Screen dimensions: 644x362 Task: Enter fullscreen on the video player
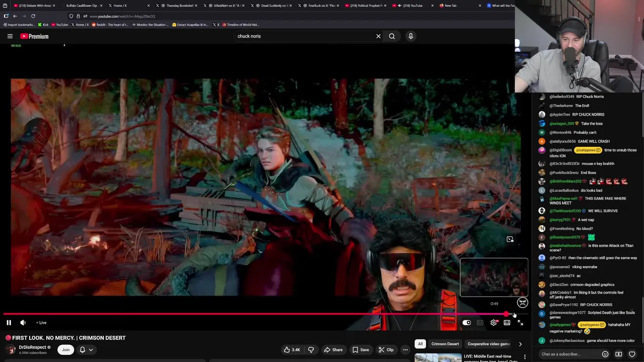[x=520, y=323]
